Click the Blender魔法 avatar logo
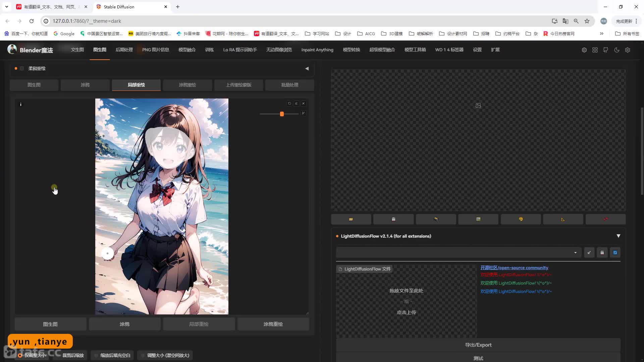 coord(12,49)
